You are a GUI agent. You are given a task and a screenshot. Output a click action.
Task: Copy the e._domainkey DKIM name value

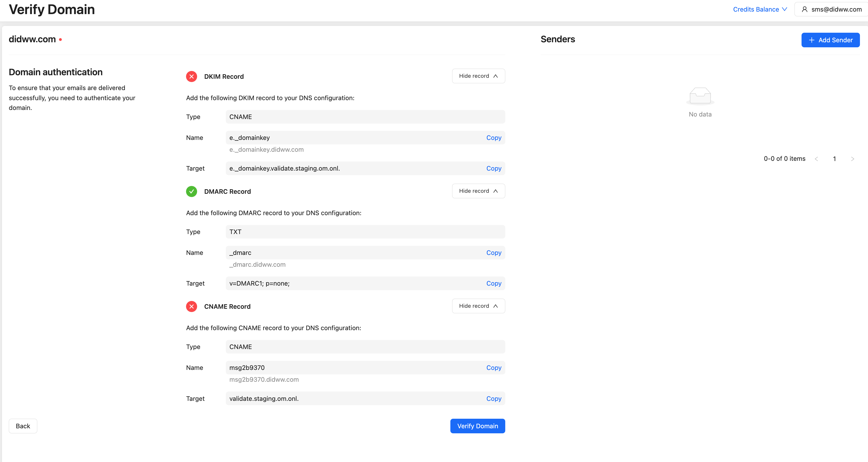(x=494, y=138)
